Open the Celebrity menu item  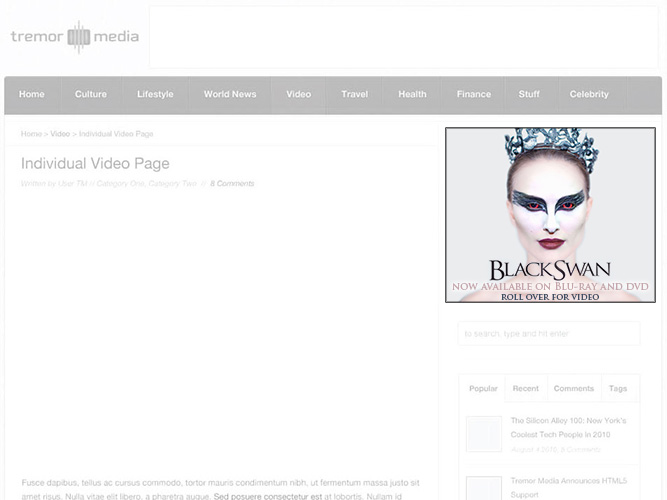[x=589, y=95]
